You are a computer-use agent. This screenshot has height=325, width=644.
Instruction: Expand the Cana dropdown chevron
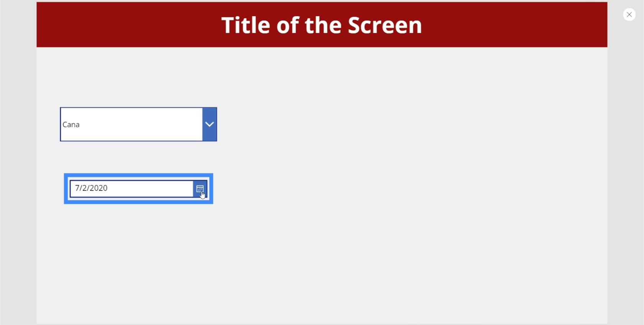(x=209, y=124)
